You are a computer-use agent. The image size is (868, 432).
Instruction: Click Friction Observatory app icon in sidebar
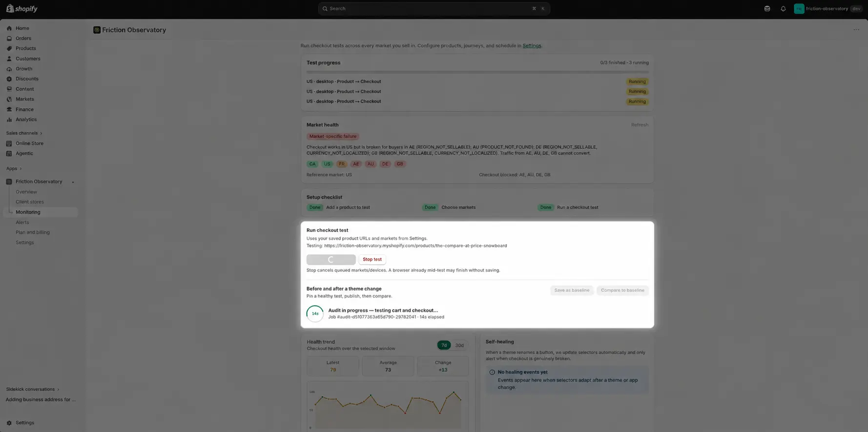point(9,182)
